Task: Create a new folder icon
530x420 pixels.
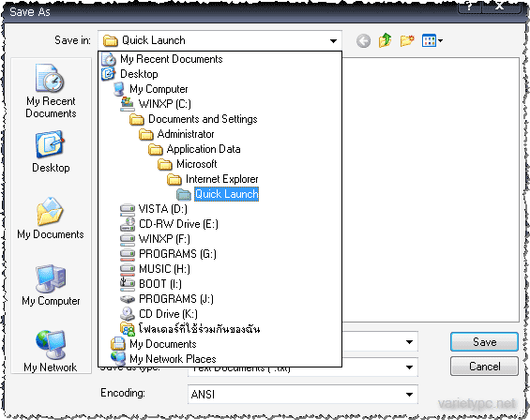Action: (x=407, y=40)
